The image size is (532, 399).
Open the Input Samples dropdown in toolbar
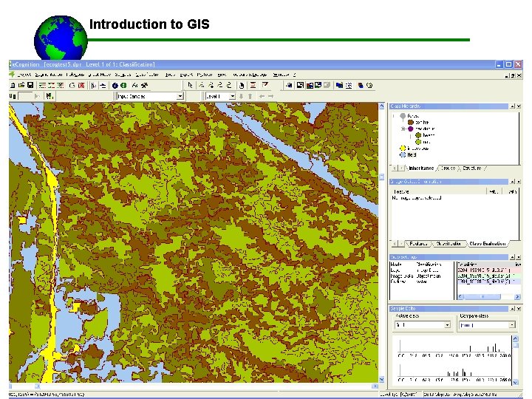coord(180,96)
